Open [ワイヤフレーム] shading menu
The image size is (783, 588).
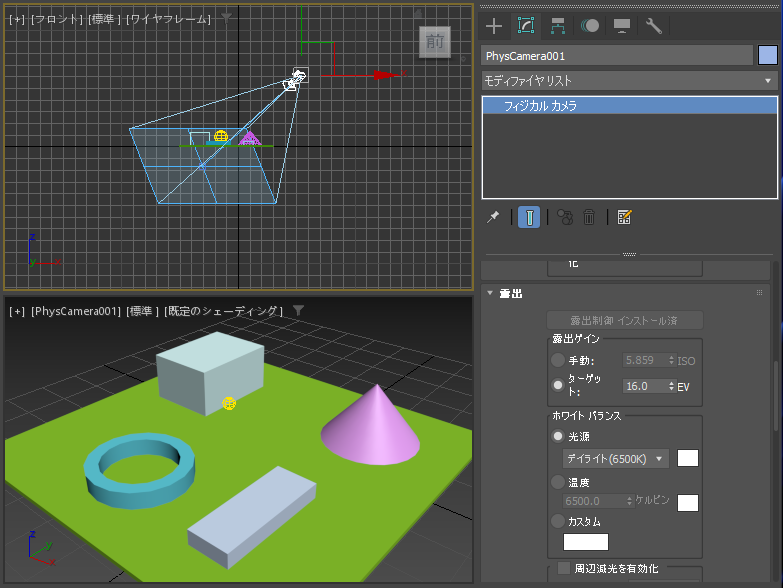coord(168,19)
